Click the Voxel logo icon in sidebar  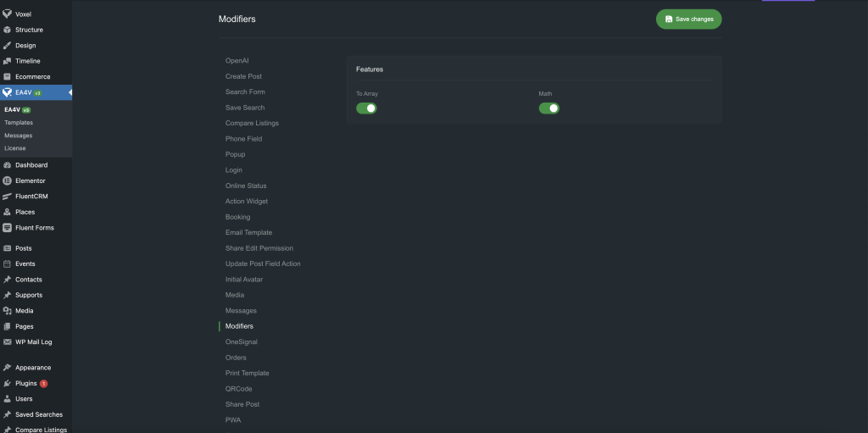[8, 14]
